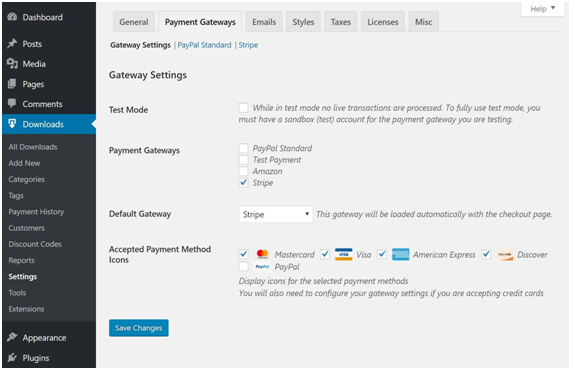Image resolution: width=572 pixels, height=370 pixels.
Task: Click the American Express card icon
Action: (x=401, y=254)
